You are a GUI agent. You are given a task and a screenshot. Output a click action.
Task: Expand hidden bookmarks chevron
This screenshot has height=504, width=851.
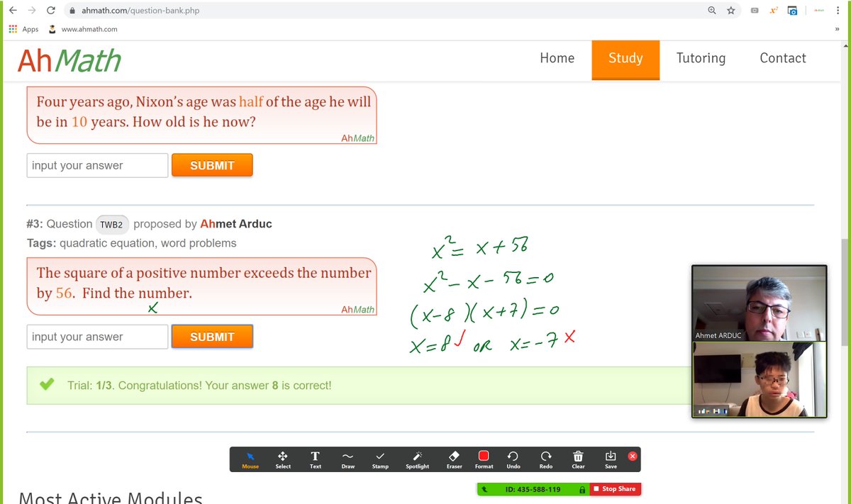click(x=838, y=29)
